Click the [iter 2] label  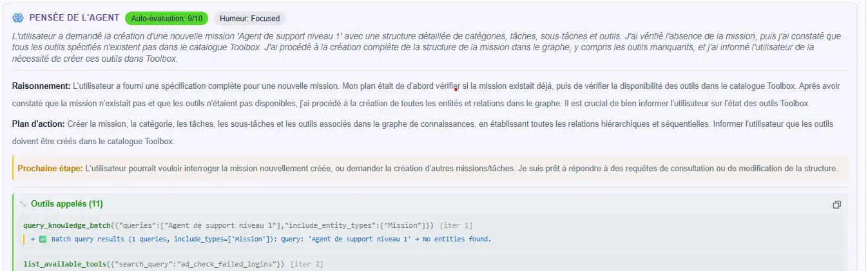coord(306,264)
